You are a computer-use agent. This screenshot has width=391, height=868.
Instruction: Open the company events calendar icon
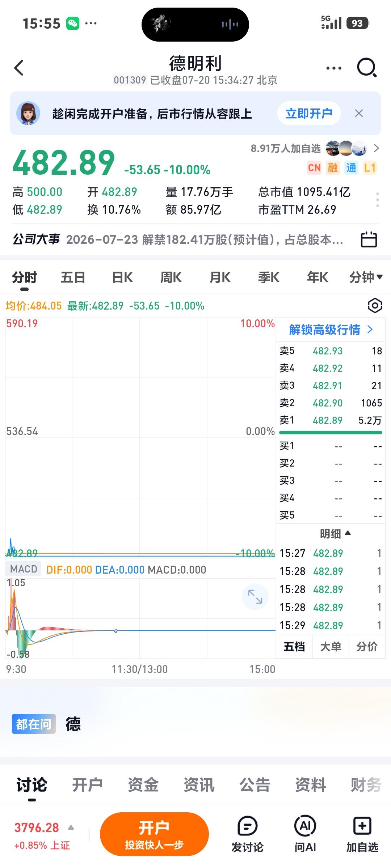(369, 239)
